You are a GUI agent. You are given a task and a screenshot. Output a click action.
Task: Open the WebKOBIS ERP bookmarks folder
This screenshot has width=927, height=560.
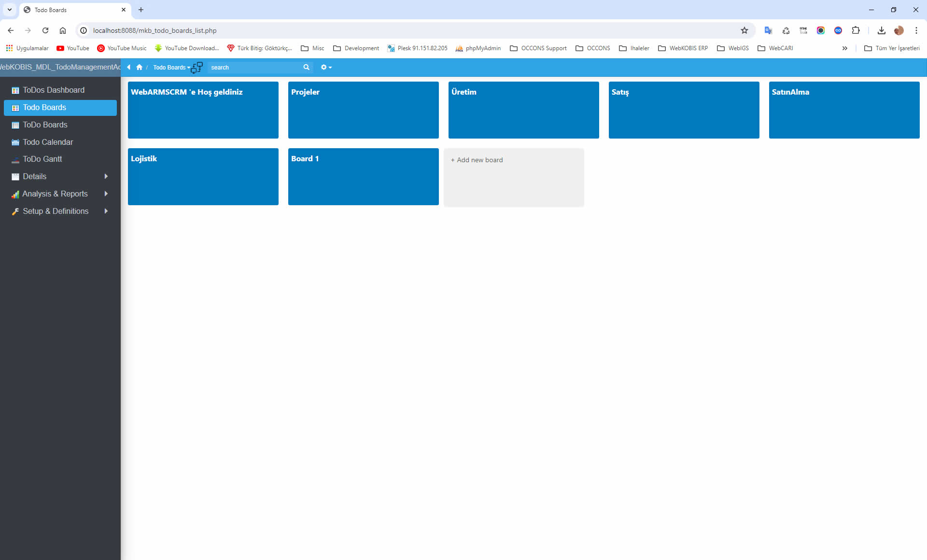683,48
